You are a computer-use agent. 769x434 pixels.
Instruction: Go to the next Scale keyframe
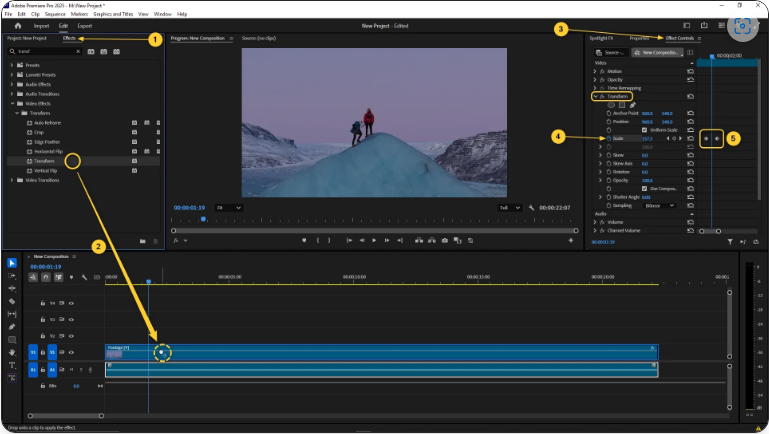click(680, 138)
